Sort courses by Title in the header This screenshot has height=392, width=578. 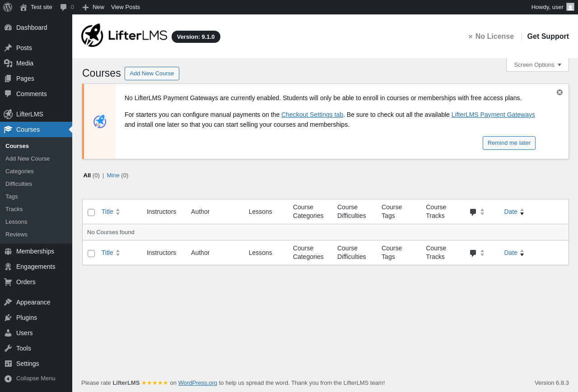(107, 212)
